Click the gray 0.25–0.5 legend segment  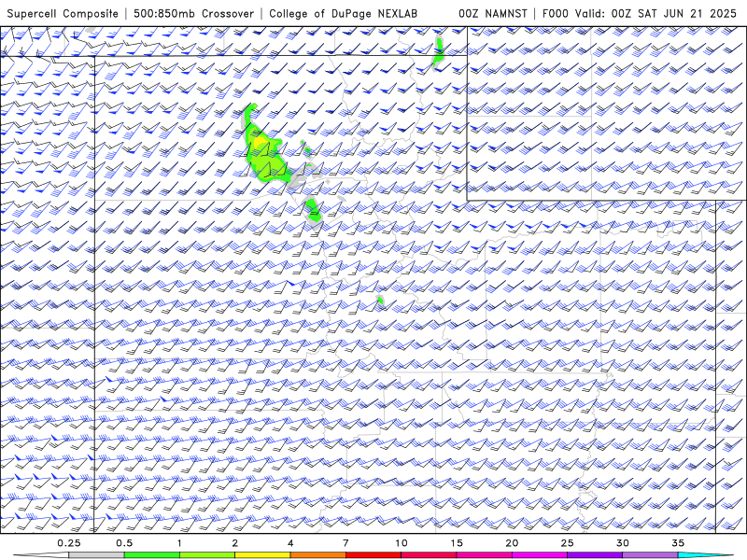click(96, 555)
